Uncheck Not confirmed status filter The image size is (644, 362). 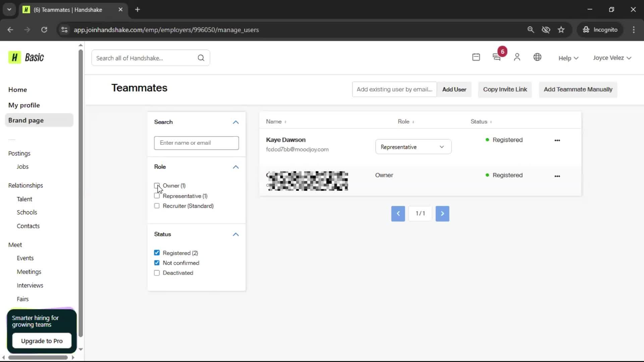tap(157, 263)
